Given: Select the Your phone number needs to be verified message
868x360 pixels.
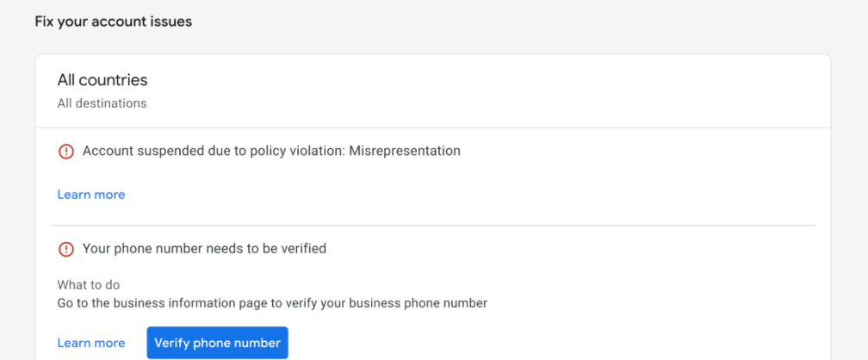Looking at the screenshot, I should (204, 249).
